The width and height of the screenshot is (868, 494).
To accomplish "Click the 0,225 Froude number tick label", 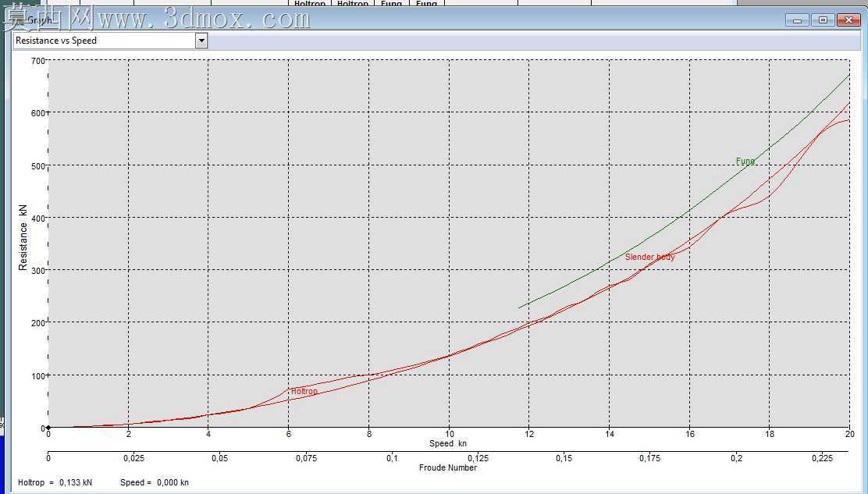I will (822, 458).
